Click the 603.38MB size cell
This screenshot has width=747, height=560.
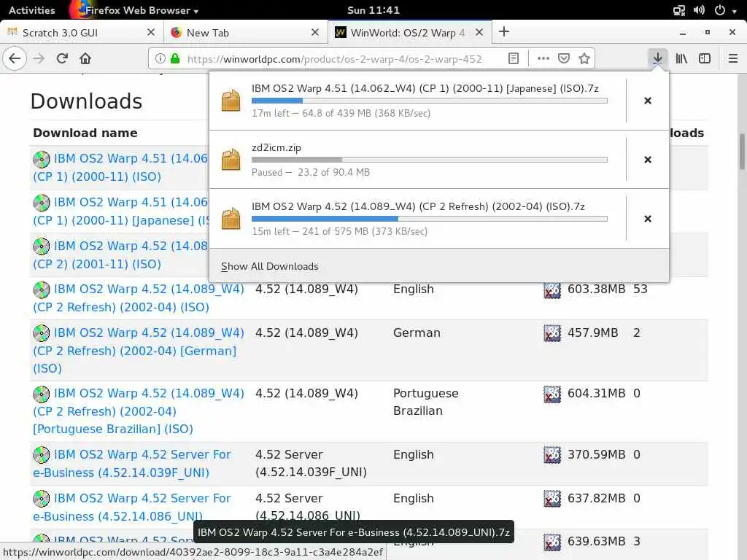(x=596, y=289)
